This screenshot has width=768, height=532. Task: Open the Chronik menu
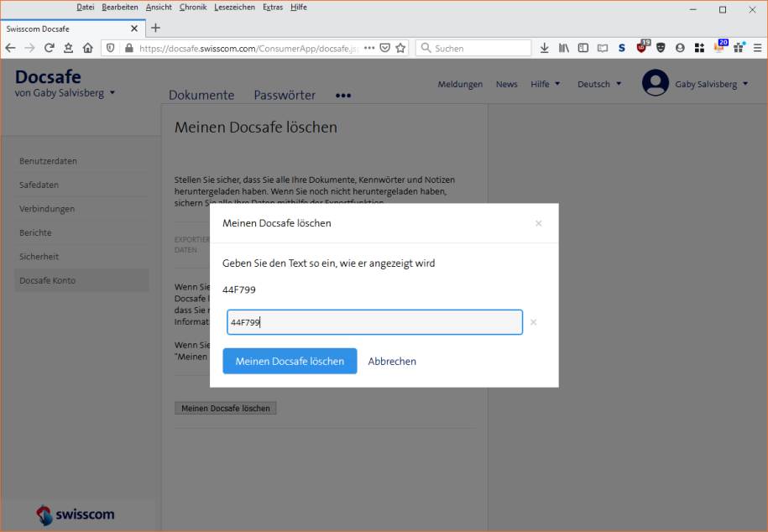pyautogui.click(x=193, y=7)
